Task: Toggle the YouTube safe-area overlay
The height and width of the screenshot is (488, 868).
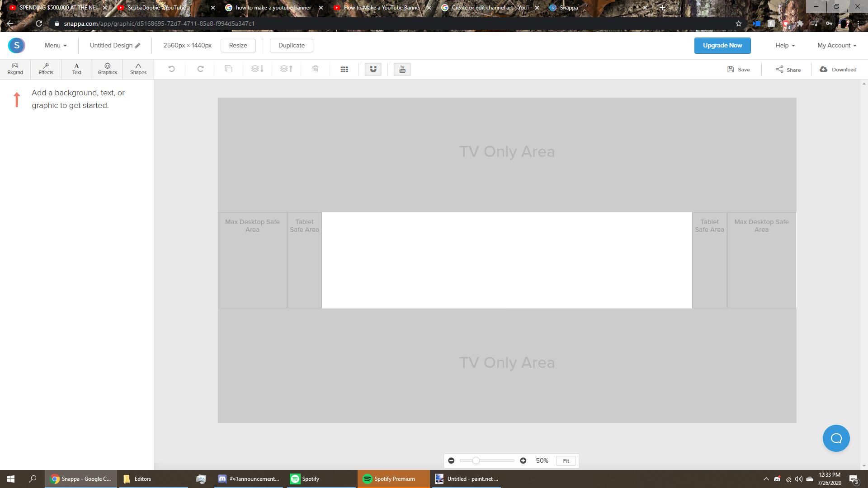Action: [x=402, y=69]
